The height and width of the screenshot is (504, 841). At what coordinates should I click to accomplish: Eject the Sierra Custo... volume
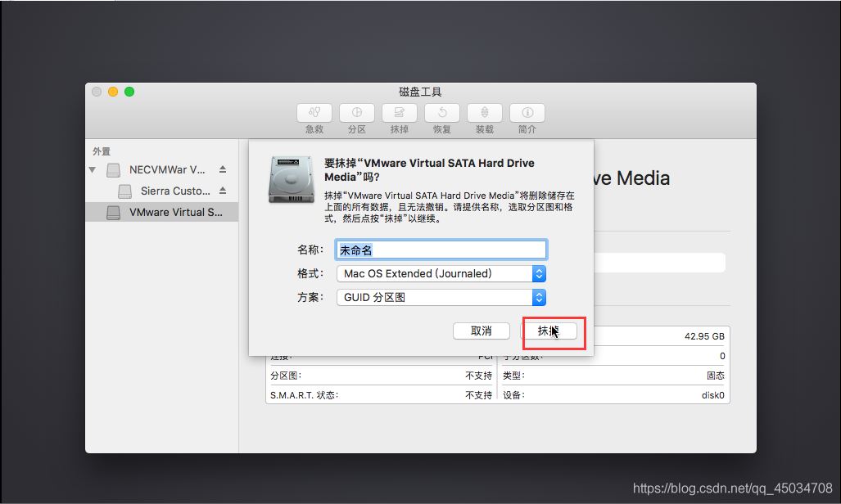click(x=223, y=191)
